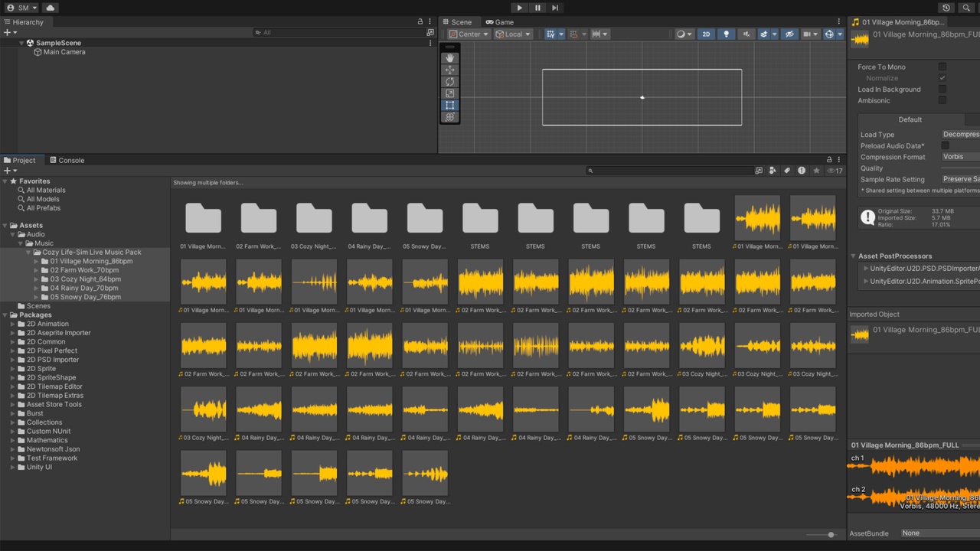The width and height of the screenshot is (980, 551).
Task: Mute Scene audio with the speaker icon
Action: (x=746, y=34)
